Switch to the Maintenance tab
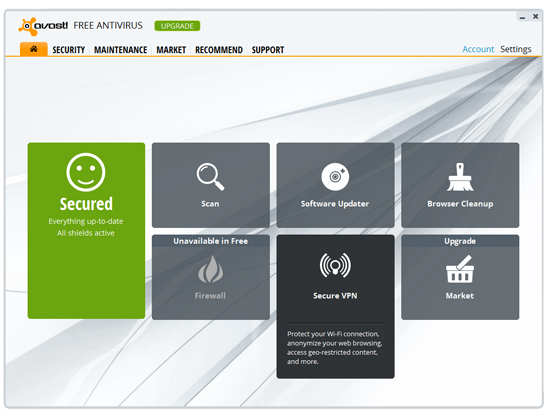Image resolution: width=550 pixels, height=417 pixels. pyautogui.click(x=120, y=50)
